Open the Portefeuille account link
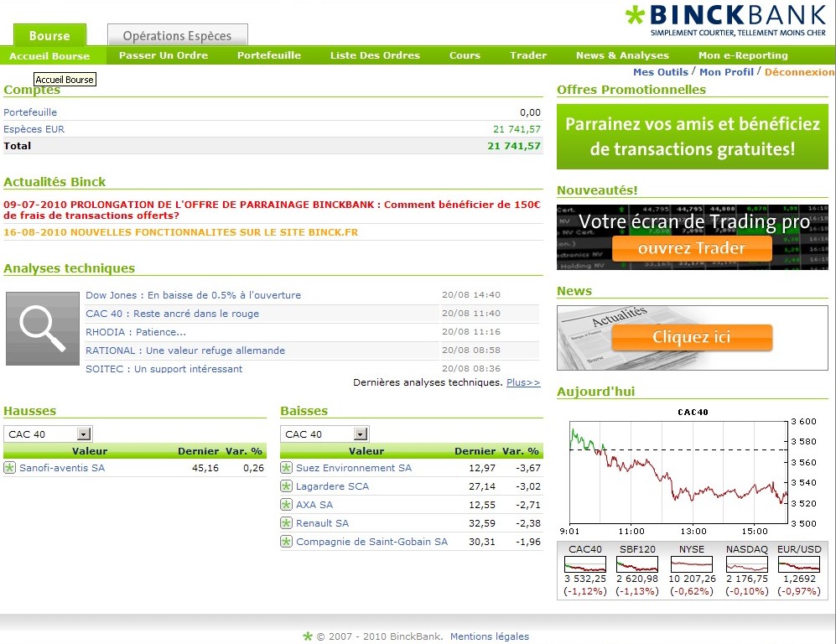The image size is (836, 644). [x=30, y=112]
